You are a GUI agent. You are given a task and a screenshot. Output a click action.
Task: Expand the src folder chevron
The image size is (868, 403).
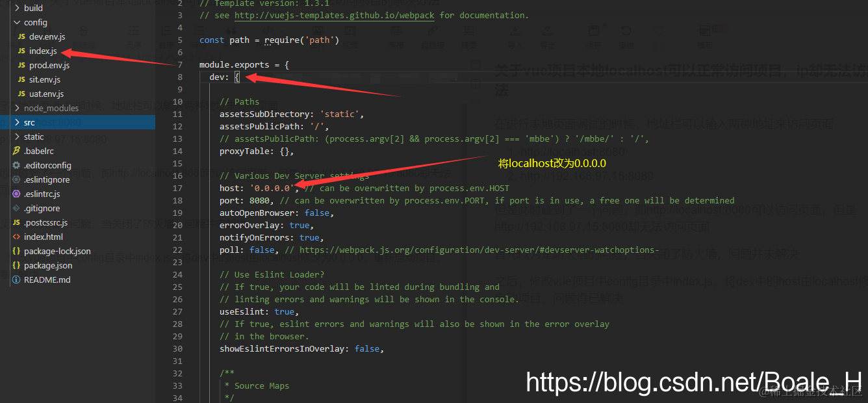(x=17, y=123)
